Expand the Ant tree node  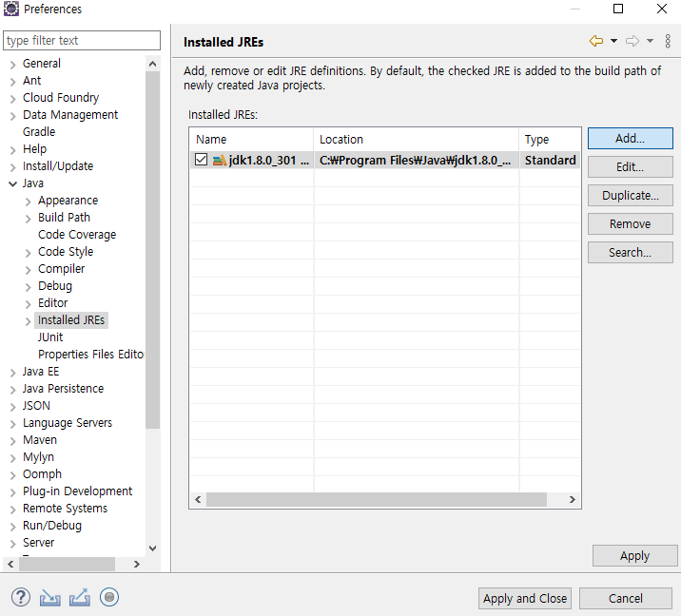(x=12, y=82)
